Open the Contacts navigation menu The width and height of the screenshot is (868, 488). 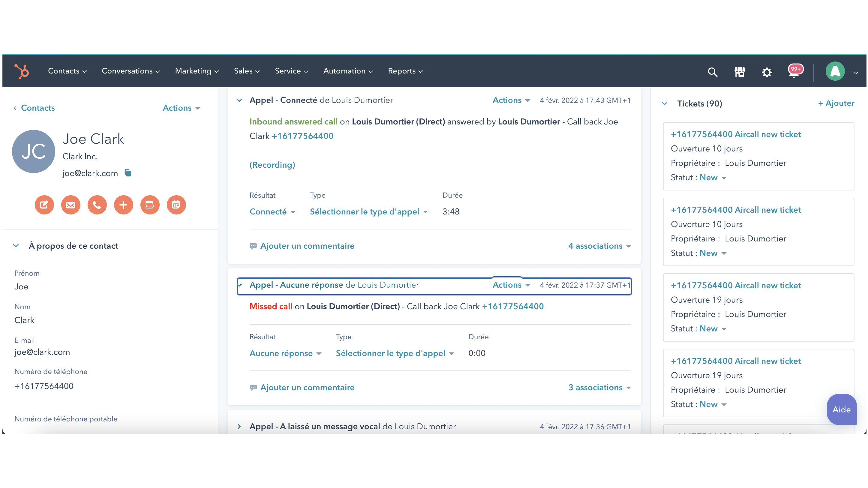tap(68, 71)
